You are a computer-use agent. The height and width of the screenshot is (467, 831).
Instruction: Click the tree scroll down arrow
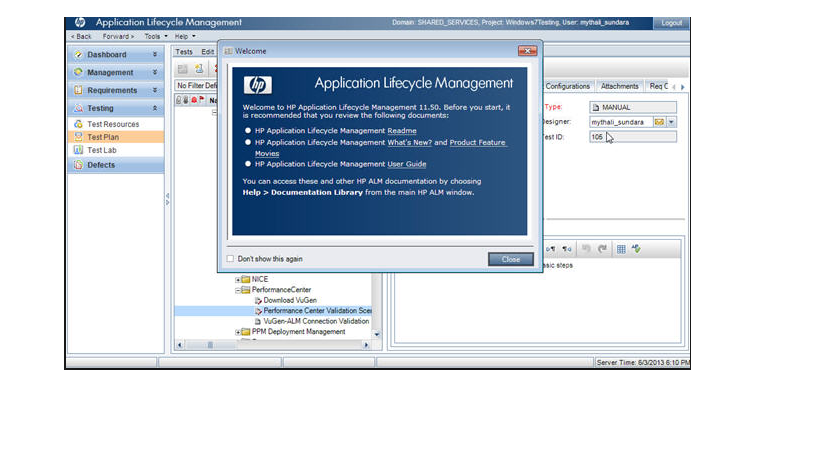pyautogui.click(x=377, y=334)
